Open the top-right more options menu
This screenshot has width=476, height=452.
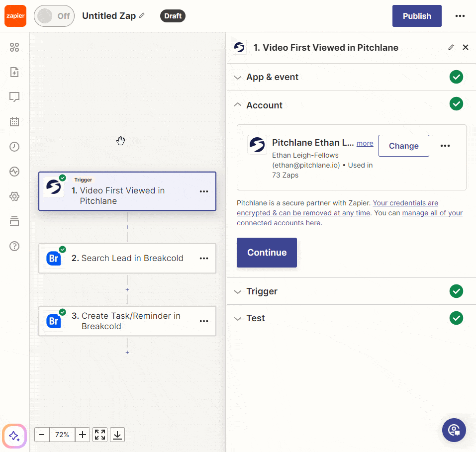coord(460,16)
